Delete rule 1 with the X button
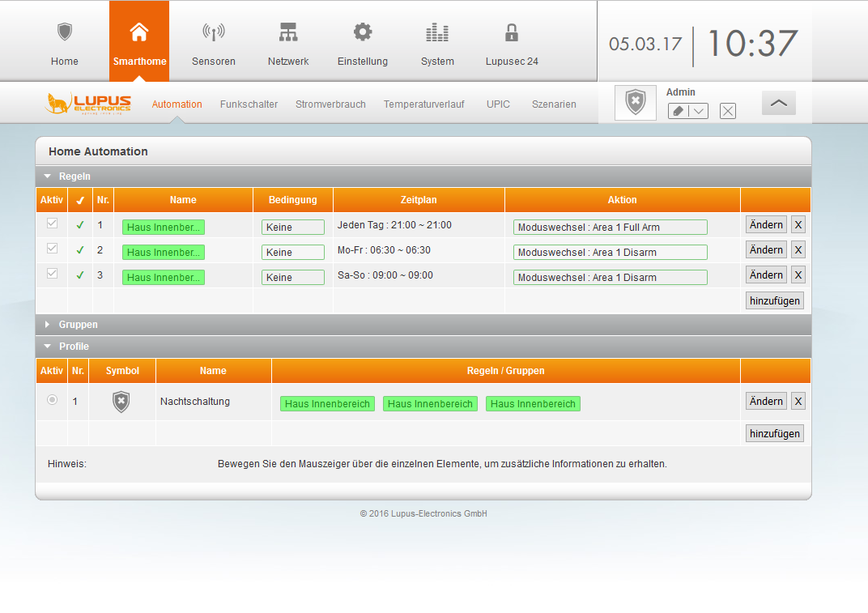 click(798, 224)
